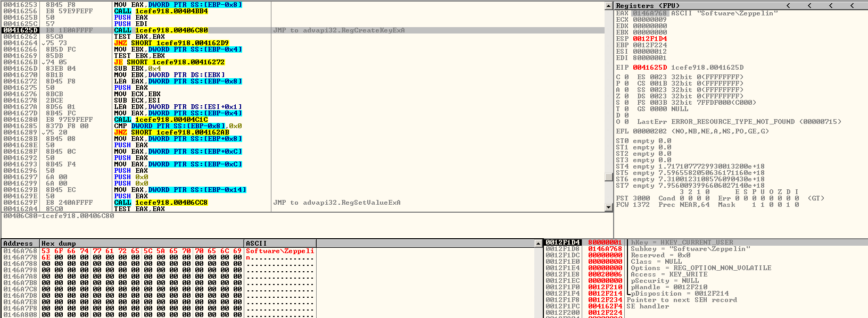The image size is (868, 318).
Task: Select the FCW 1372 control word line
Action: point(707,205)
